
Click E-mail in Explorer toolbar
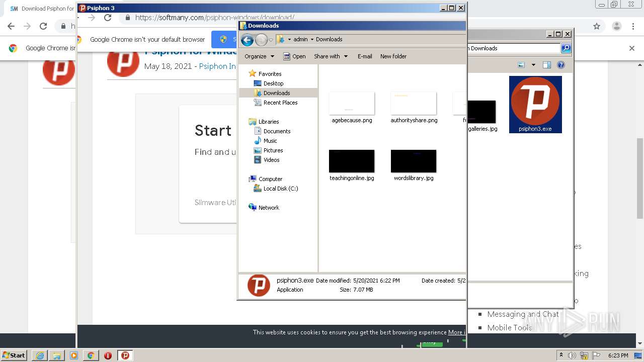[365, 56]
